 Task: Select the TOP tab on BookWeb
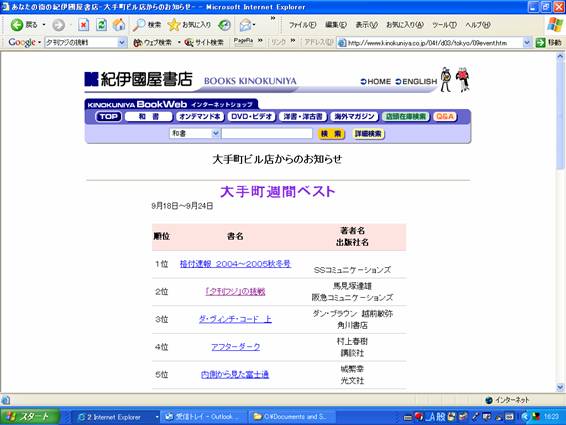(108, 117)
